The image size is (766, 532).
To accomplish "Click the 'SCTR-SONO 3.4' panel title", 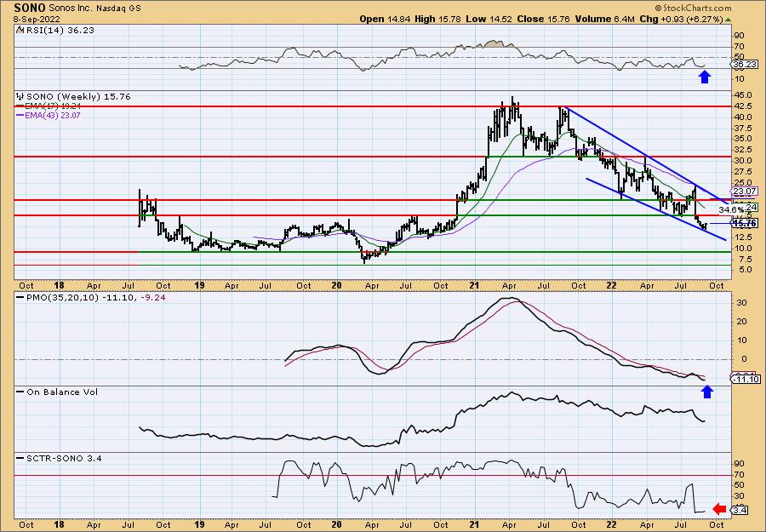I will 65,458.
